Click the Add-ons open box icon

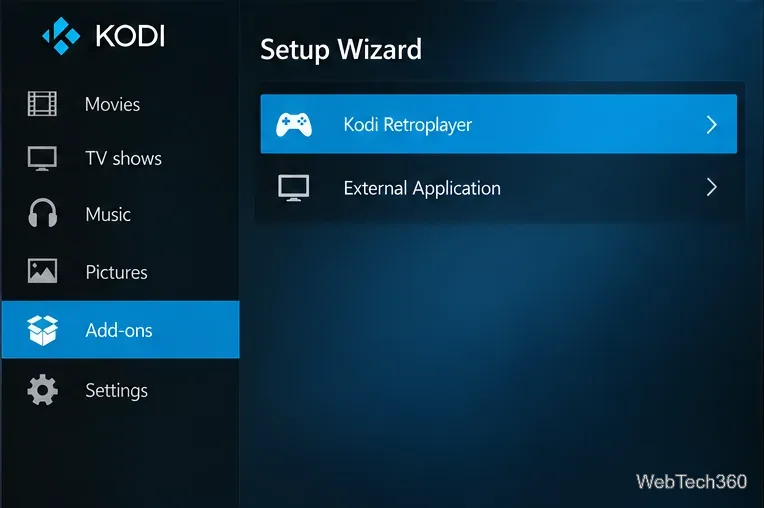[42, 330]
